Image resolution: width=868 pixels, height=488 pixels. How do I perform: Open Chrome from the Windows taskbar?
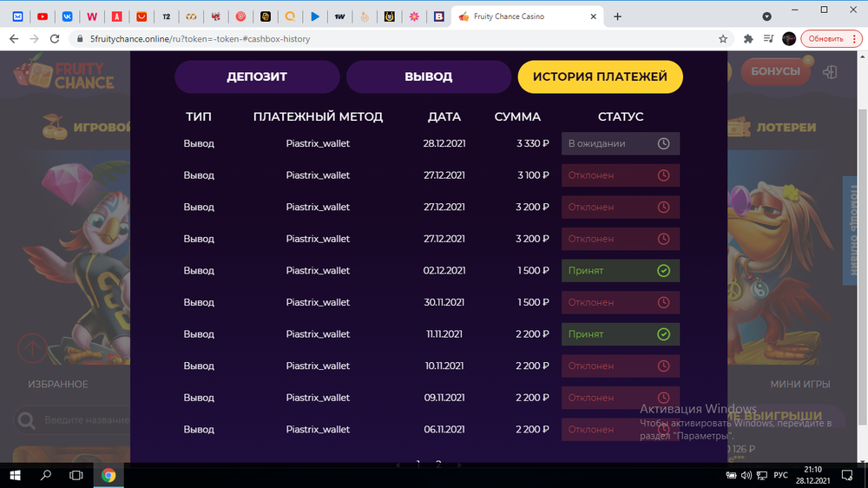[x=108, y=475]
